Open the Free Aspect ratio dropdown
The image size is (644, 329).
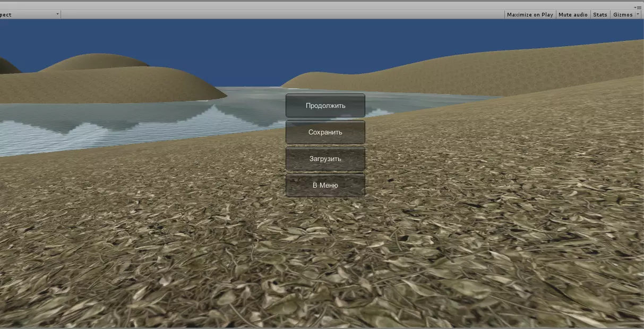pyautogui.click(x=29, y=14)
